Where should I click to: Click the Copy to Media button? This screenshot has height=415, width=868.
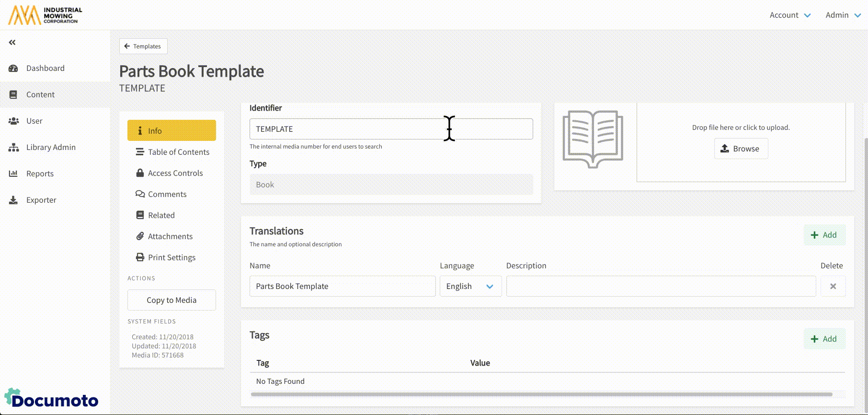(171, 300)
